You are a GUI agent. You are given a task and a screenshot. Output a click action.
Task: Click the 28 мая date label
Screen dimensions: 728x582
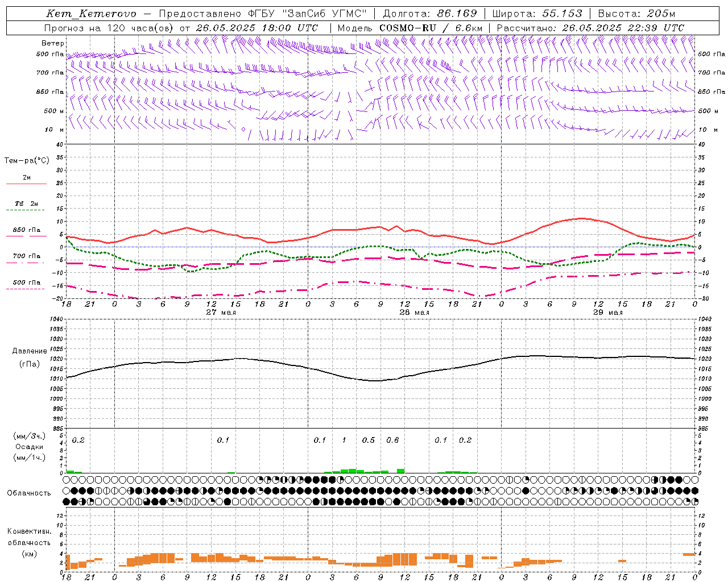pyautogui.click(x=415, y=313)
